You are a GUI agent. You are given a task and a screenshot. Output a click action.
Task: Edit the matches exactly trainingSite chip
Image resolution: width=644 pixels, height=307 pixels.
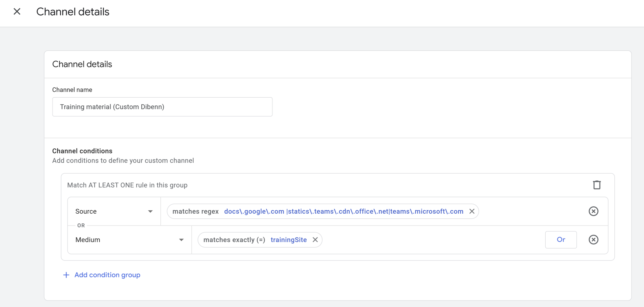pyautogui.click(x=234, y=240)
